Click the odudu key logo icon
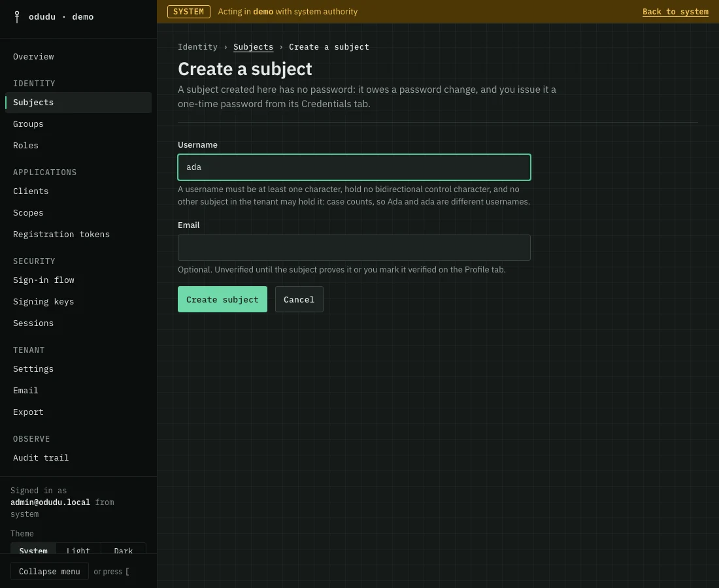The height and width of the screenshot is (588, 719). (17, 17)
